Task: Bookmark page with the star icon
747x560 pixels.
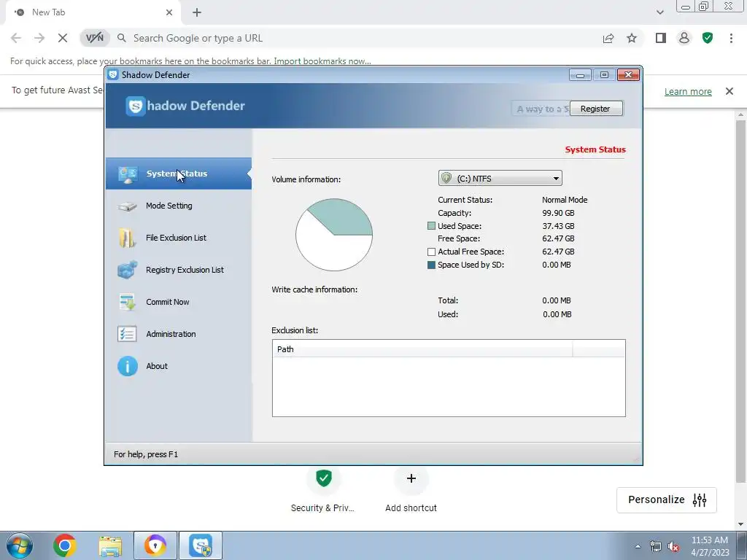Action: pyautogui.click(x=632, y=38)
